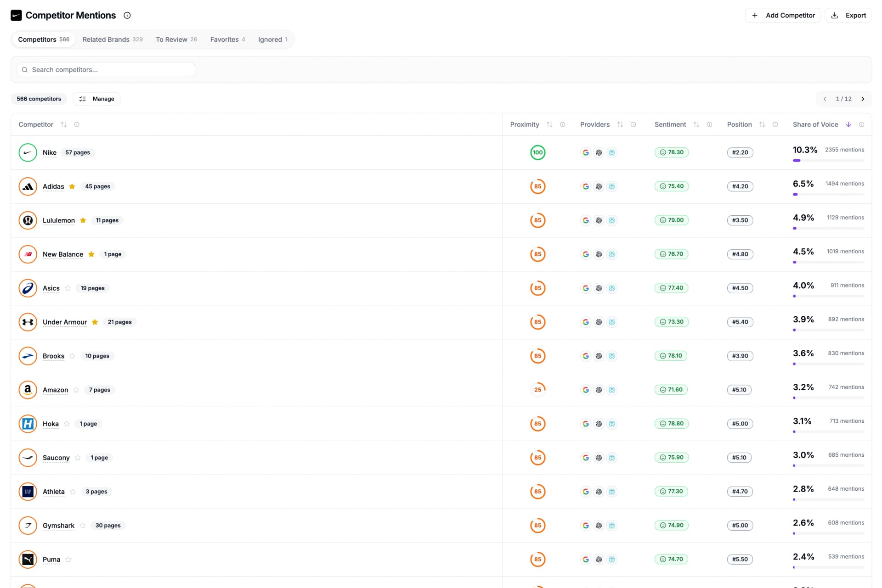Open Adidas 45 pages badge
The image size is (882, 588).
click(97, 186)
